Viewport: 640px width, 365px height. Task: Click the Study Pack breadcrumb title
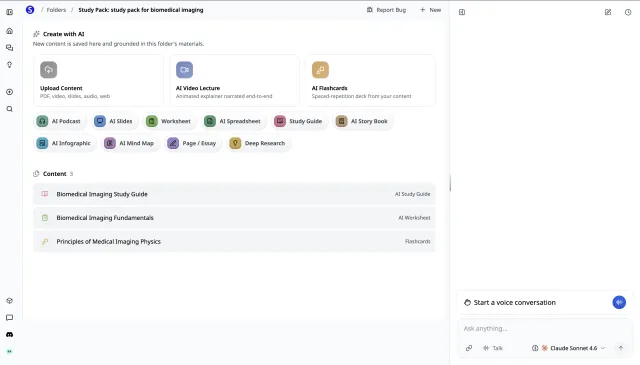[140, 10]
